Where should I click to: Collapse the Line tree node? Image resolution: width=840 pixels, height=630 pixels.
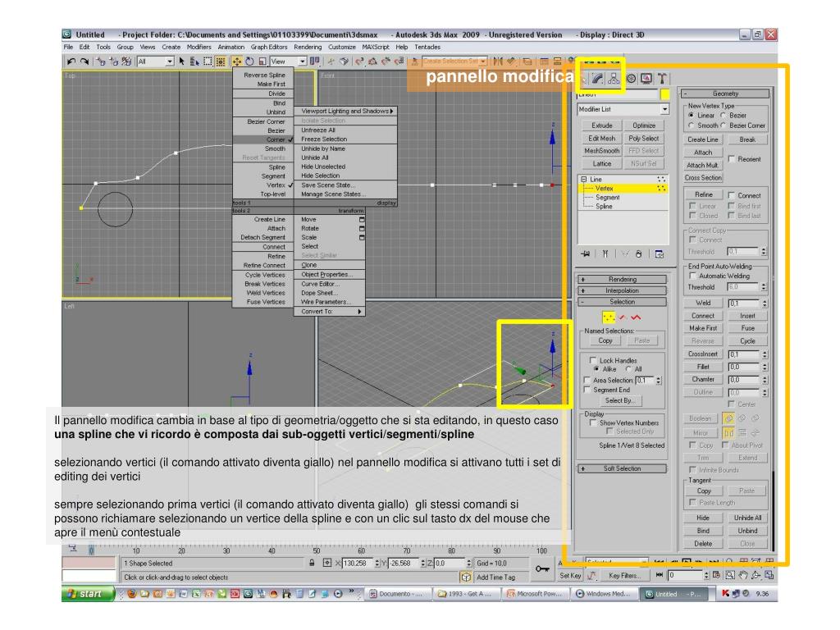click(584, 180)
